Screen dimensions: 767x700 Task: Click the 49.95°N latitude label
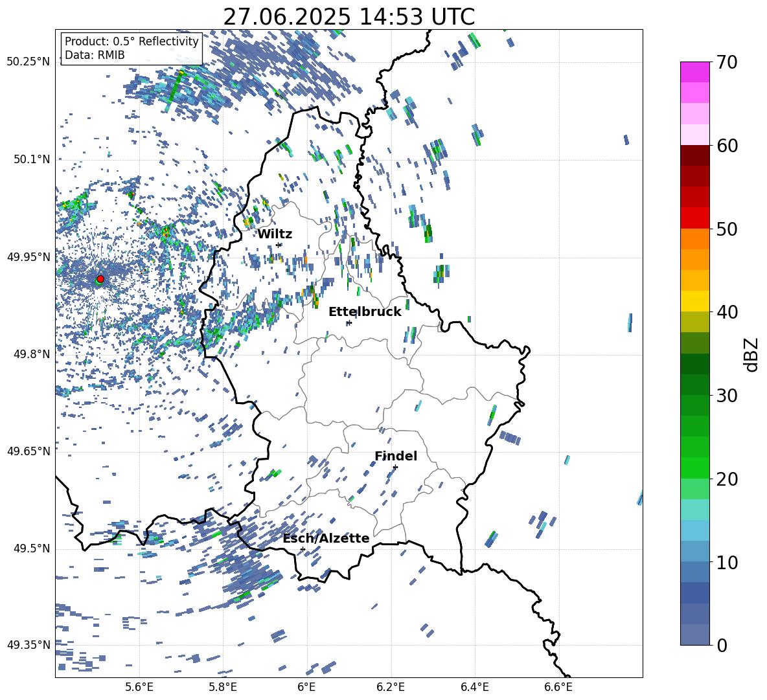click(x=29, y=256)
